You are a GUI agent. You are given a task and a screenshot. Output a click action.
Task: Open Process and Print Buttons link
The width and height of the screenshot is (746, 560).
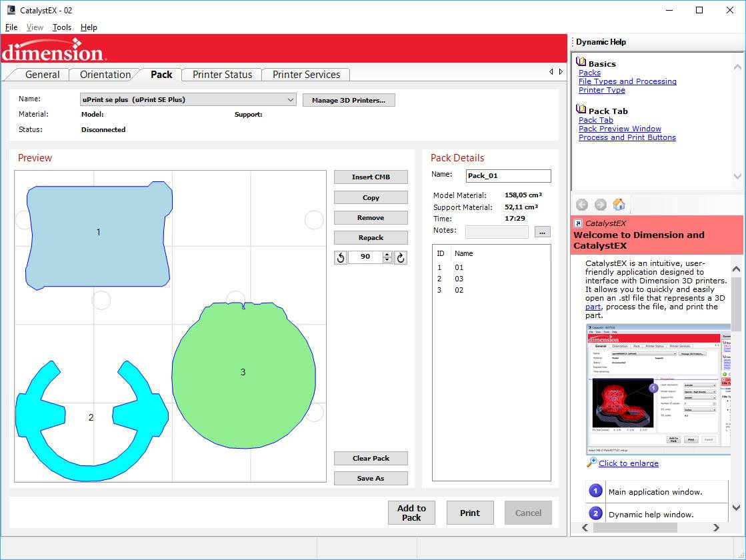(x=627, y=137)
